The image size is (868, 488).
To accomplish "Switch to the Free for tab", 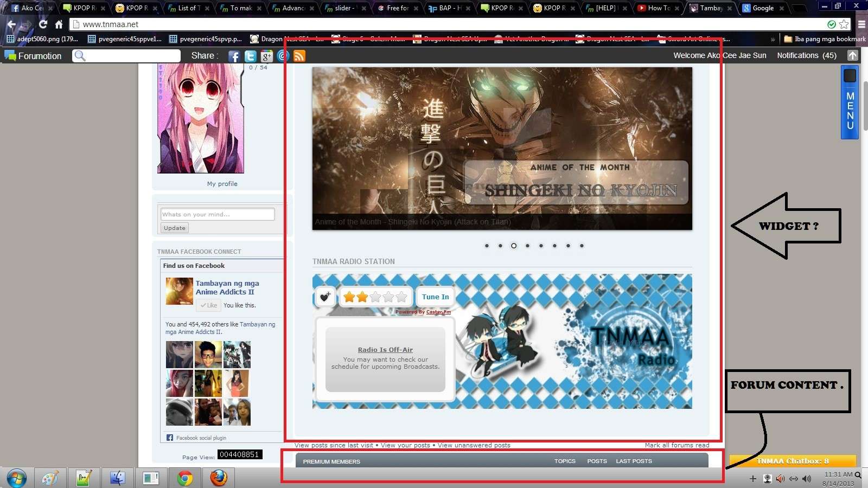I will (397, 8).
